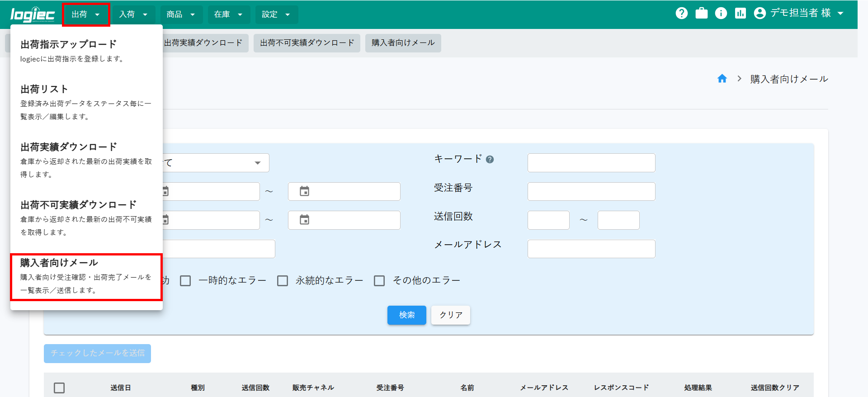
Task: Open calendar picker for second end date
Action: [x=305, y=220]
